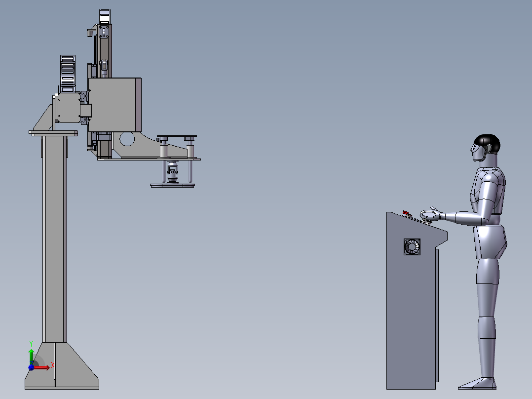This screenshot has width=532, height=399.
Task: Select the mannequin's face
Action: click(477, 151)
